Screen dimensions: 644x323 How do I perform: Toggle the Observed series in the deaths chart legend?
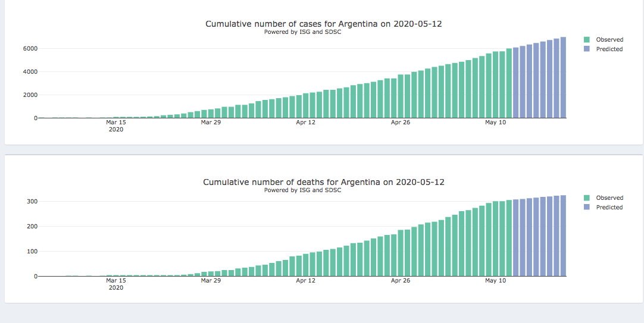click(x=609, y=198)
